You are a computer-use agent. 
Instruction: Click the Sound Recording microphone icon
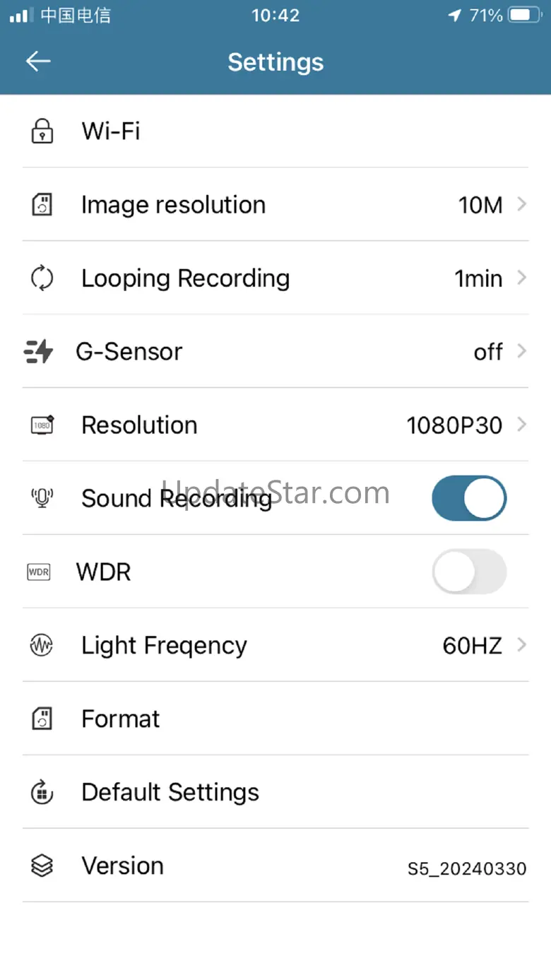[x=42, y=498]
